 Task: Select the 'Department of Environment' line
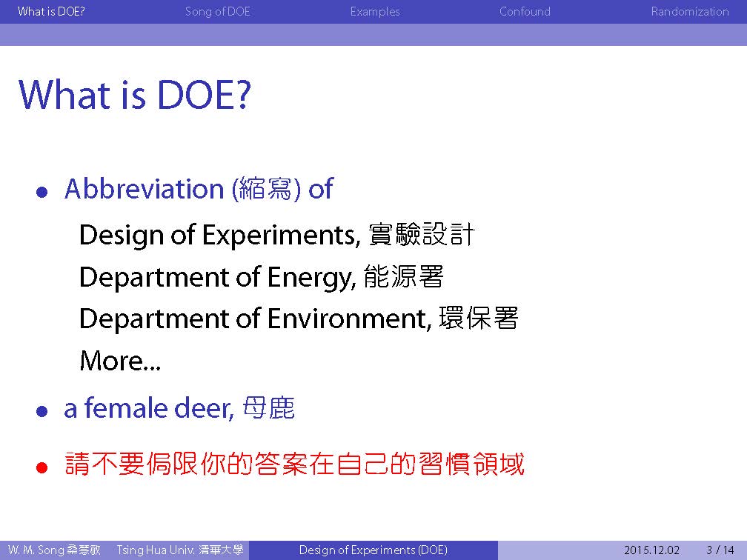click(x=298, y=319)
